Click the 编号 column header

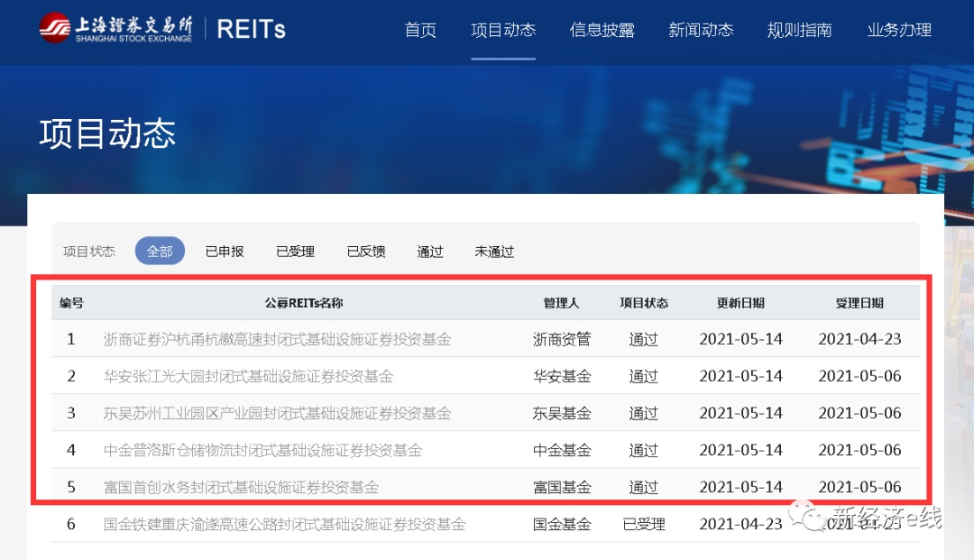71,303
